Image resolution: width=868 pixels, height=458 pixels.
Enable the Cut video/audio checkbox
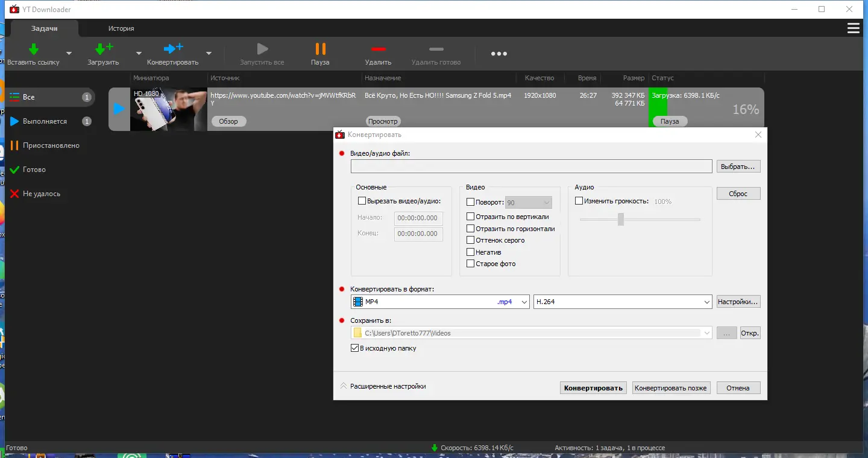[362, 201]
